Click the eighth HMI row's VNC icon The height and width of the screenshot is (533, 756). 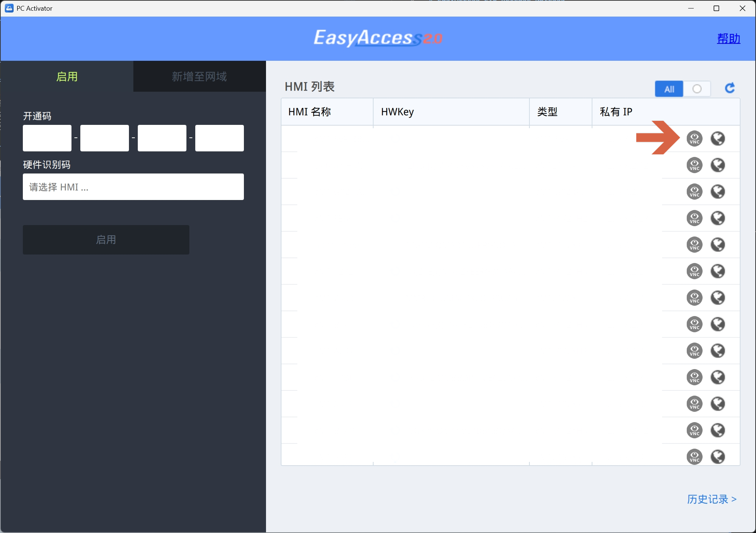click(x=694, y=324)
